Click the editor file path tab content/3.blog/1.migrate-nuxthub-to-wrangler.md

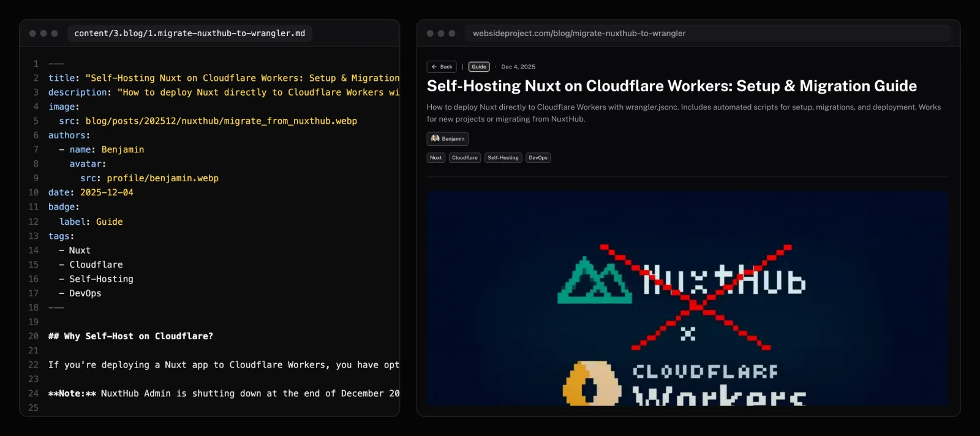(x=190, y=33)
